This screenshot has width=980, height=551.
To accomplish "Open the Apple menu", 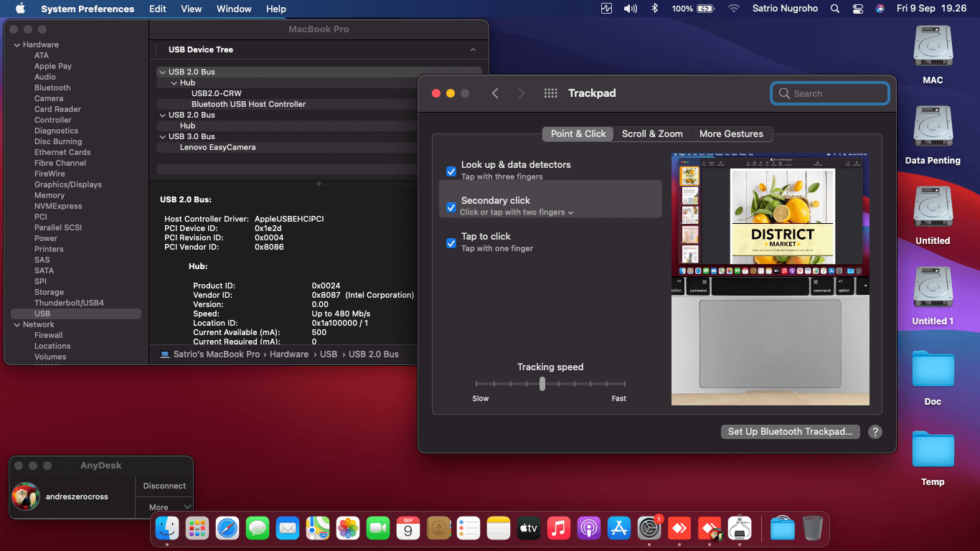I will pos(20,9).
